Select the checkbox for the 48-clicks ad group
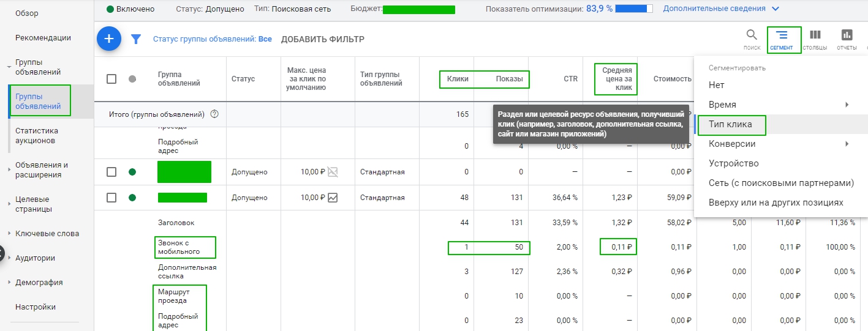The width and height of the screenshot is (868, 331). pos(111,197)
